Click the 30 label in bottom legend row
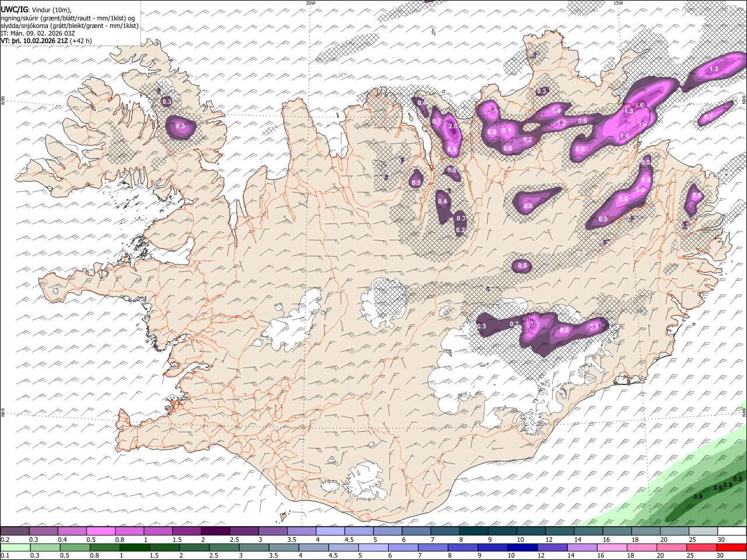 click(x=721, y=556)
